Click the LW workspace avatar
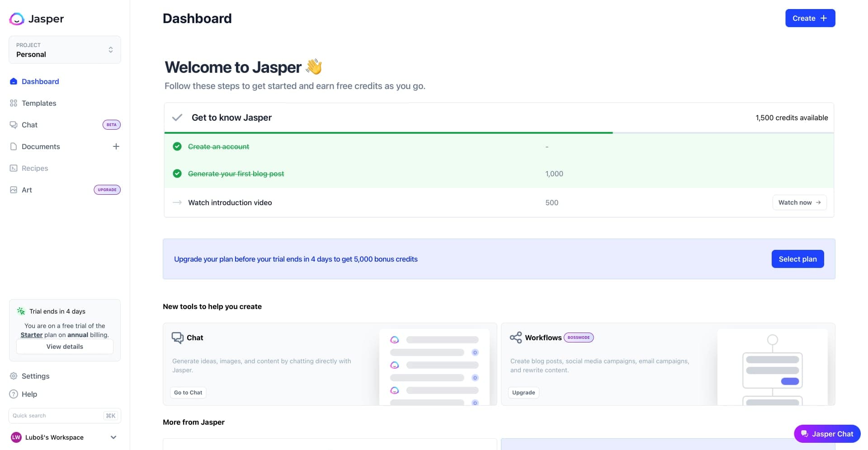The width and height of the screenshot is (868, 450). pos(16,437)
